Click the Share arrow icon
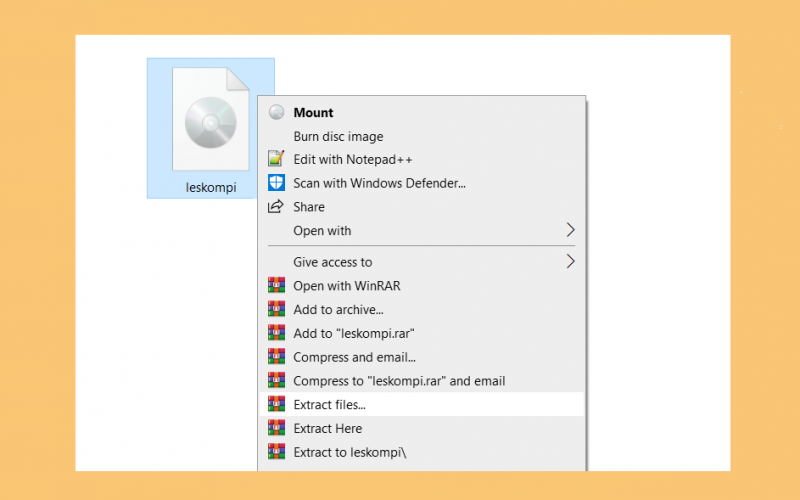The image size is (800, 500). coord(276,206)
